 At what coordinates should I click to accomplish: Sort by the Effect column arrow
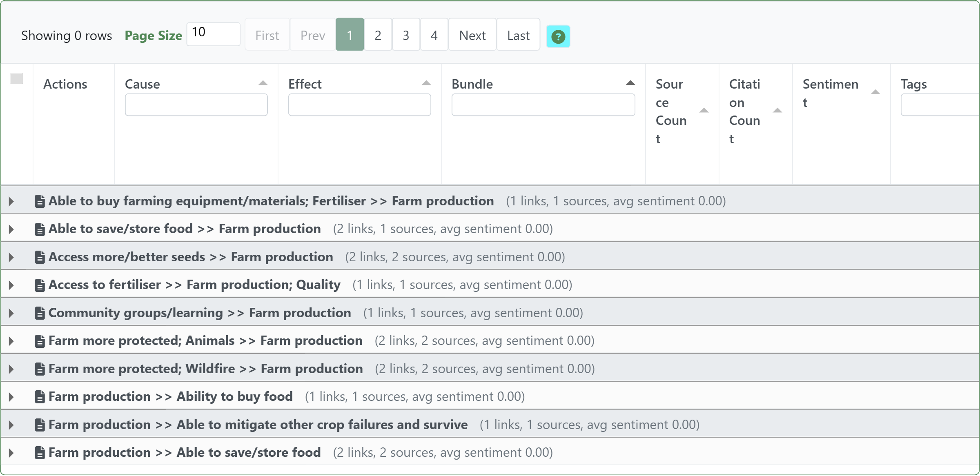pos(426,83)
